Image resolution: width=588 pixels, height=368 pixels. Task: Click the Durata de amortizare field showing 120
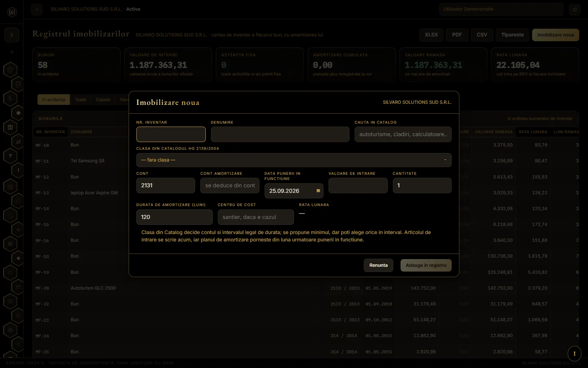click(x=175, y=217)
